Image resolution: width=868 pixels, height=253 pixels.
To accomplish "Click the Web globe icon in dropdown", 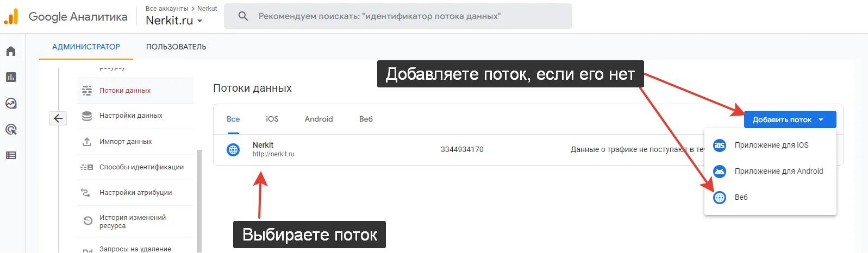I will click(x=720, y=198).
